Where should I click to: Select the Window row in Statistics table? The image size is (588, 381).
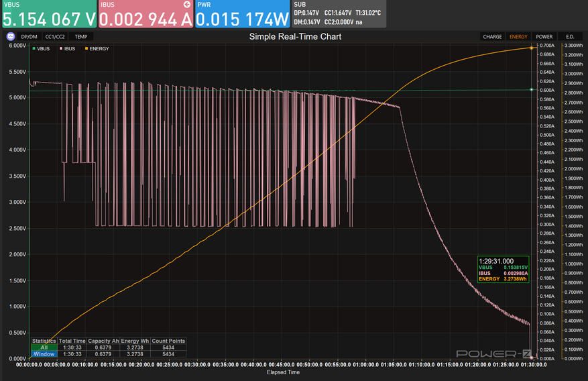click(44, 353)
